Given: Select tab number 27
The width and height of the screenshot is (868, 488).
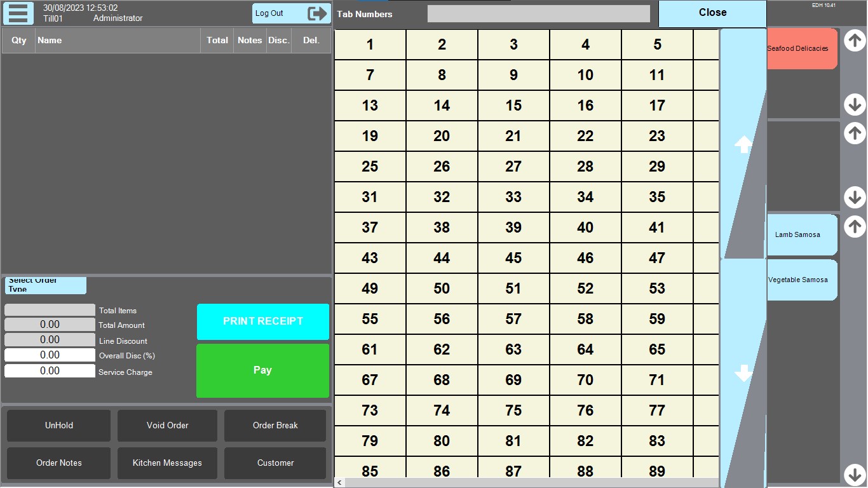Looking at the screenshot, I should [513, 166].
